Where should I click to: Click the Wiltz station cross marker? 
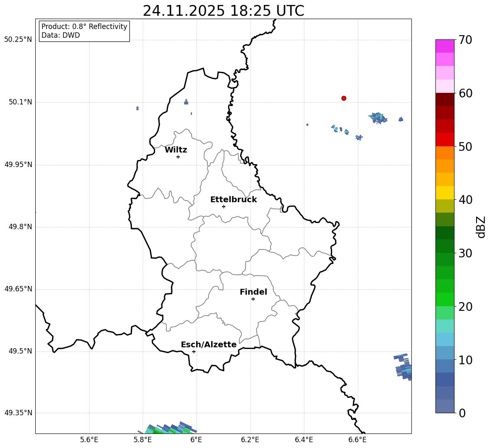tap(178, 157)
